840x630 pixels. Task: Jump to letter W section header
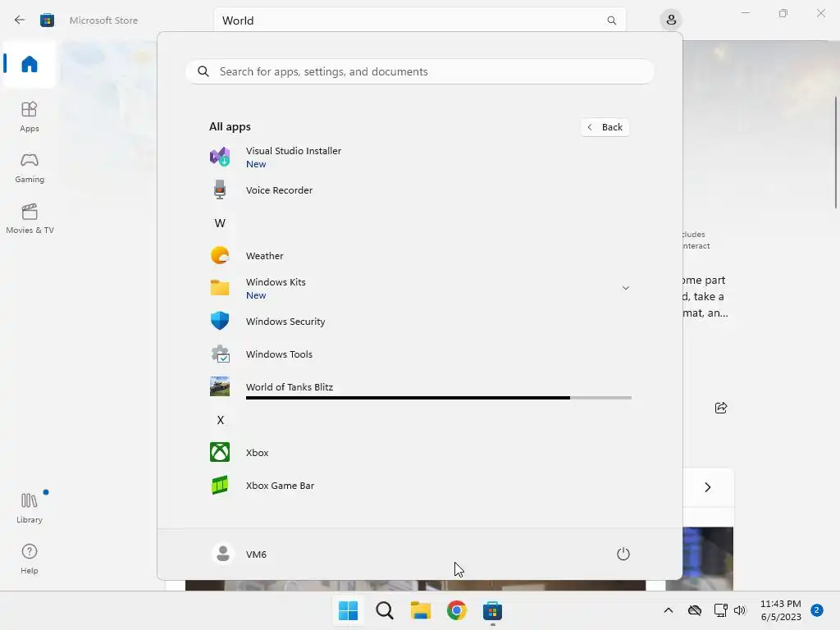[x=220, y=223]
